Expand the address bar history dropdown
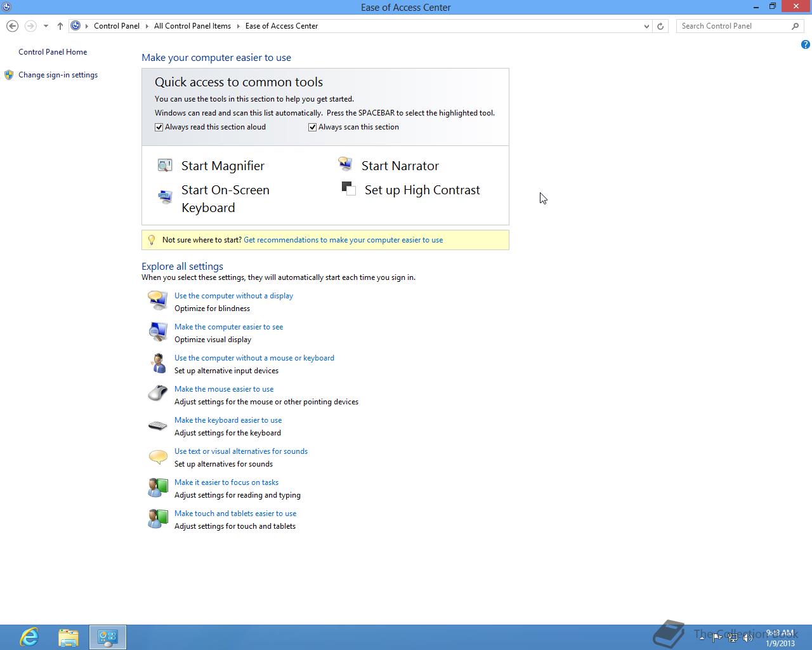The width and height of the screenshot is (812, 650). tap(646, 26)
